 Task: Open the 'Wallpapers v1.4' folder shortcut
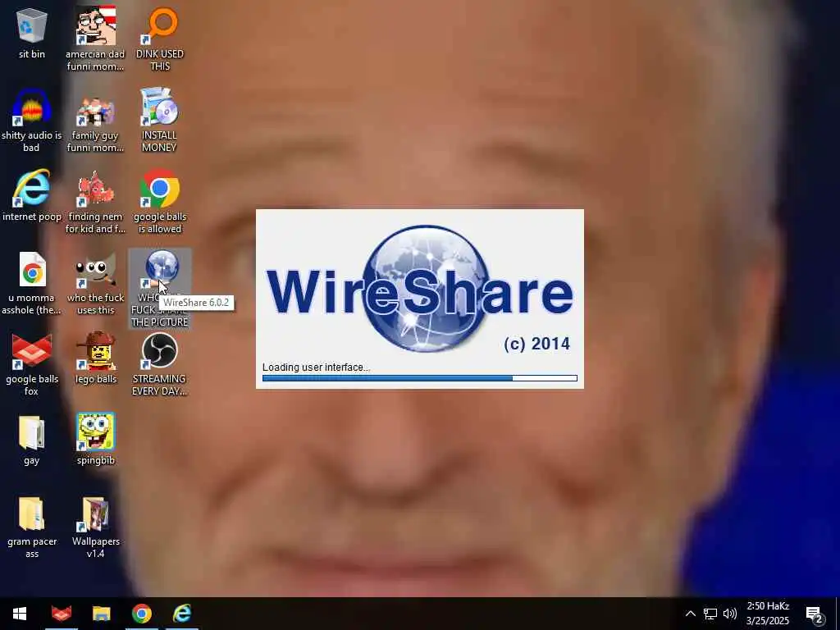pos(95,527)
